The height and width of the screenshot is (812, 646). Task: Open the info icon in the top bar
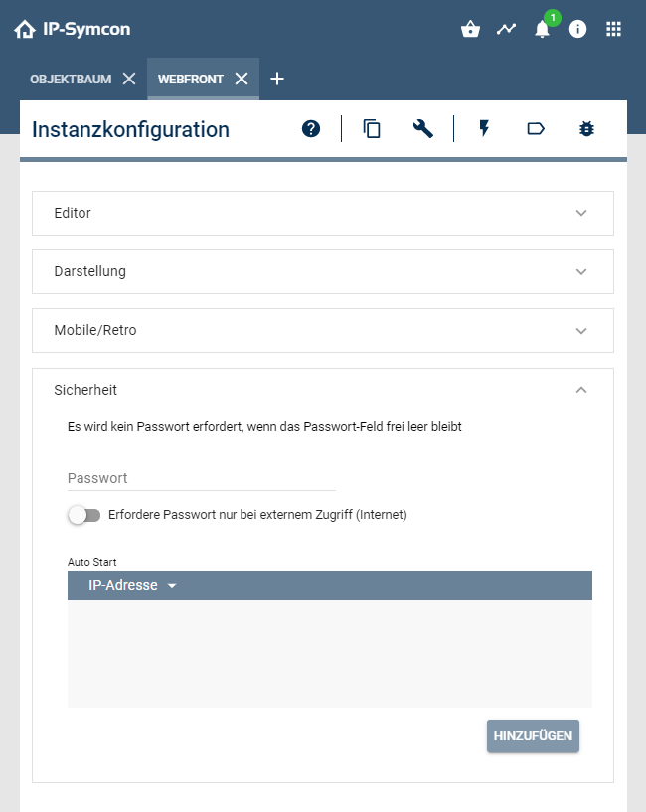pyautogui.click(x=577, y=29)
